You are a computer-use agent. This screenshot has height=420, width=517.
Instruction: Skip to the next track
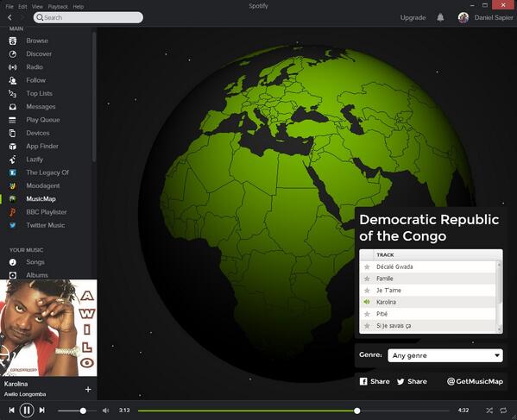coord(42,411)
